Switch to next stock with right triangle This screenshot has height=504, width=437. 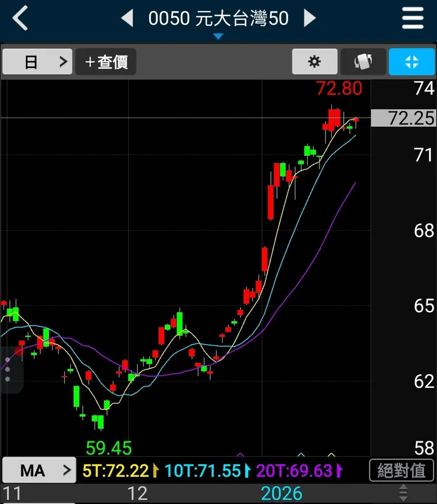point(309,18)
